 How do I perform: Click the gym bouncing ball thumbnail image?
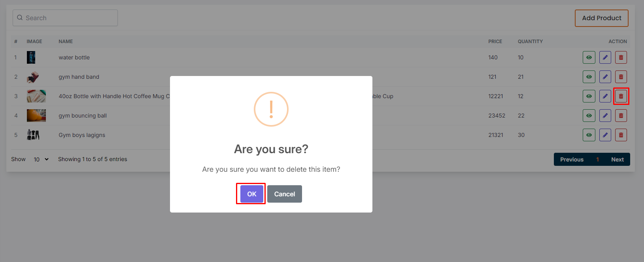tap(36, 116)
